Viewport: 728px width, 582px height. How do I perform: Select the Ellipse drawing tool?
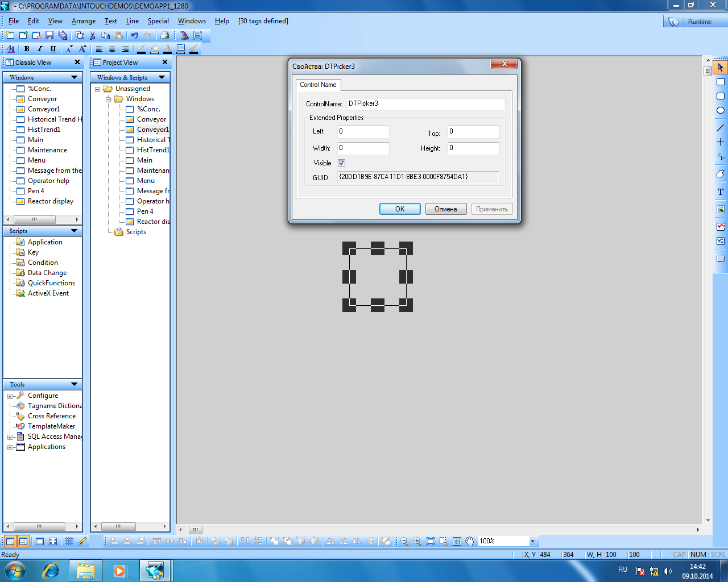[720, 110]
